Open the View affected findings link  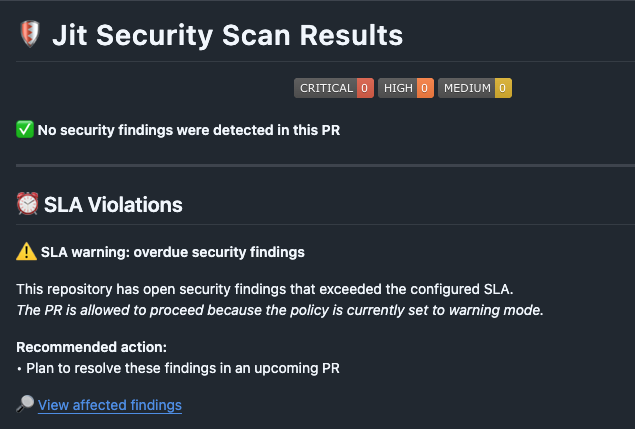click(x=110, y=405)
